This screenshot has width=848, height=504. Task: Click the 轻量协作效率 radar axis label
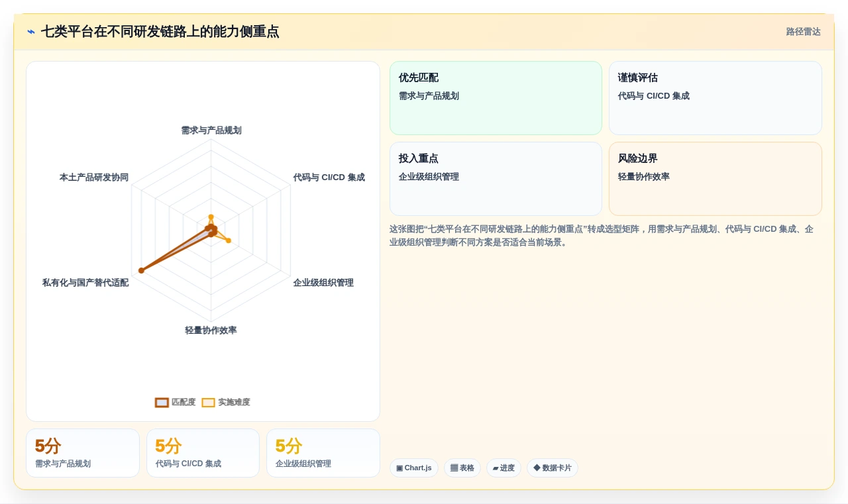(211, 330)
